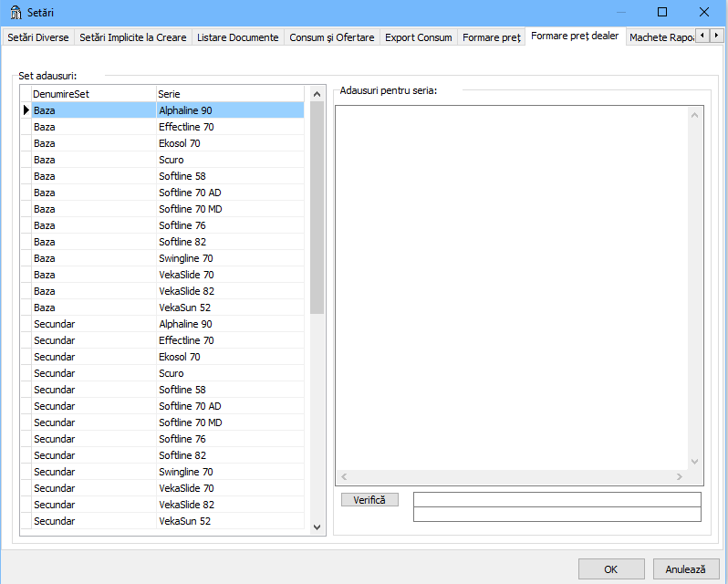This screenshot has height=584, width=728.
Task: Sort by the Serie column header
Action: pyautogui.click(x=231, y=94)
